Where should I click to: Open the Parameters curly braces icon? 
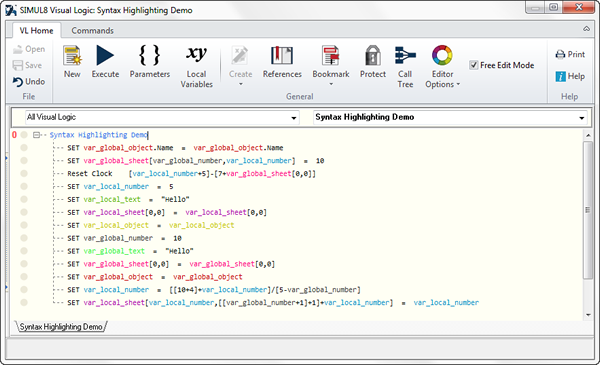pyautogui.click(x=149, y=55)
